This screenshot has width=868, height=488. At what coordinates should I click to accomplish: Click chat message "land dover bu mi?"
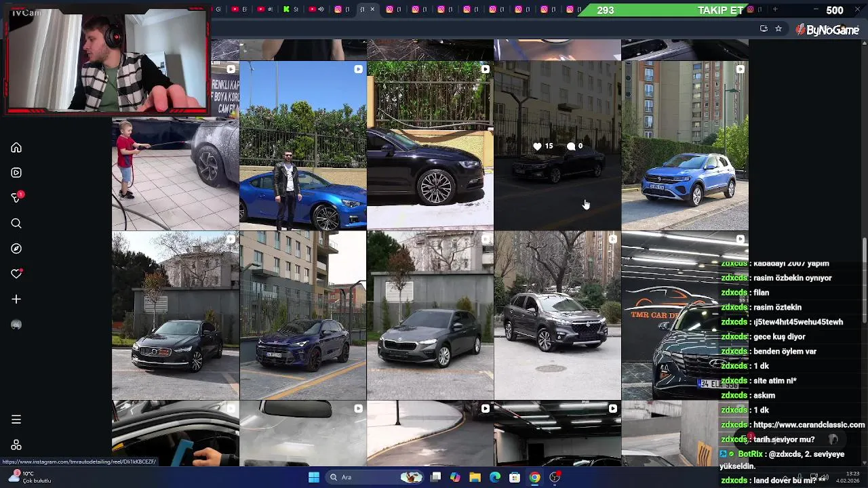pyautogui.click(x=785, y=480)
